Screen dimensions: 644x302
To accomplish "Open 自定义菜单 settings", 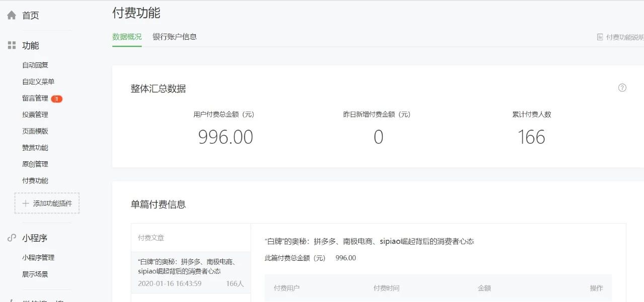I will (x=38, y=82).
